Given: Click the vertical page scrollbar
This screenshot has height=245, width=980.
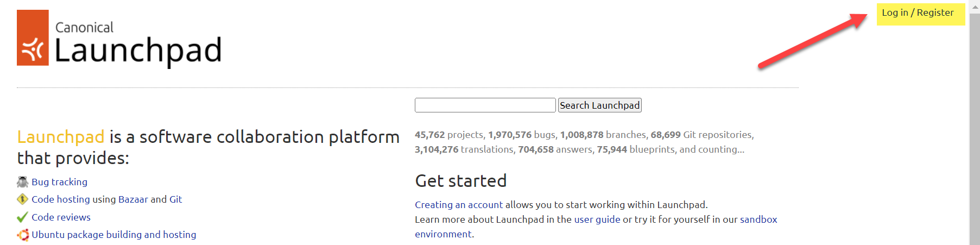Looking at the screenshot, I should [x=975, y=130].
